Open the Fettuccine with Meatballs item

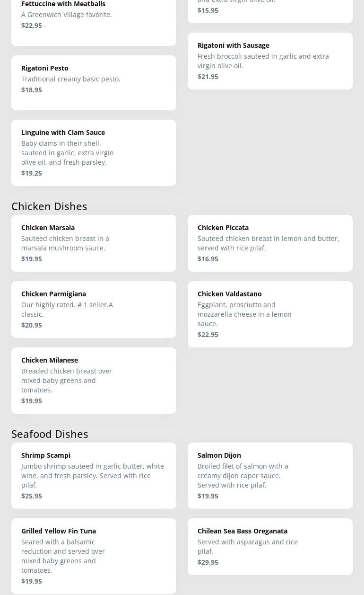click(94, 19)
